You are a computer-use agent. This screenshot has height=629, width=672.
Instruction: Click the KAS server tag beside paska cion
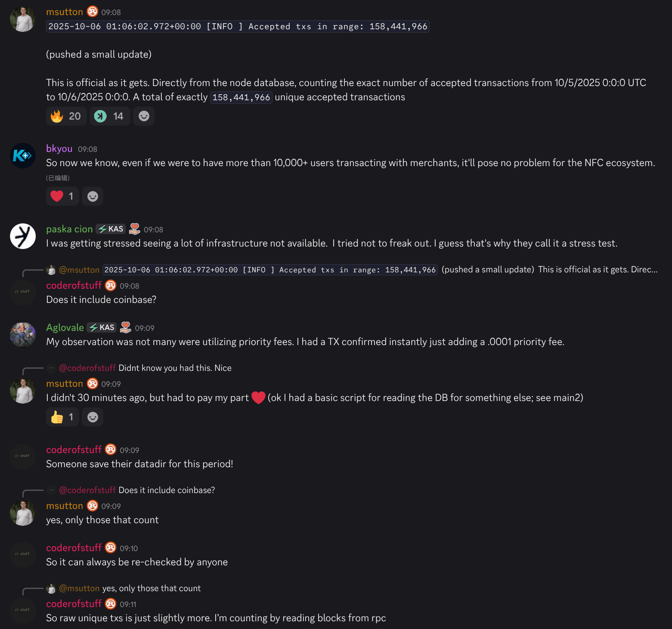point(111,229)
